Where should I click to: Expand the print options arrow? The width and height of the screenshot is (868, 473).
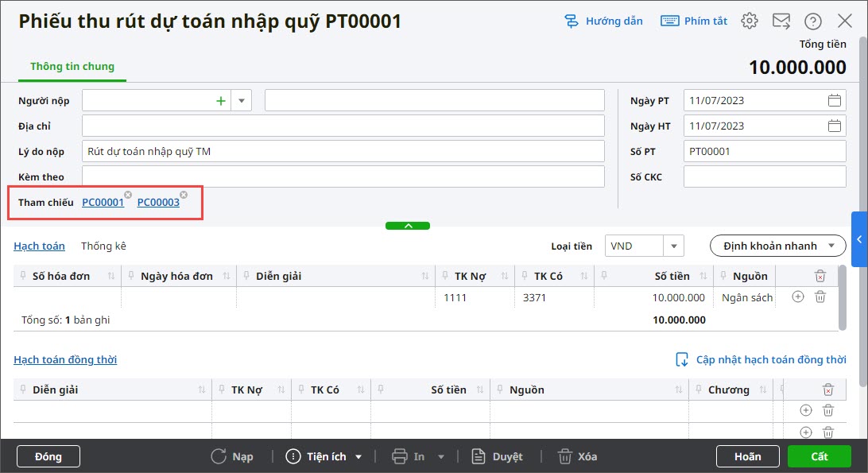(x=441, y=457)
